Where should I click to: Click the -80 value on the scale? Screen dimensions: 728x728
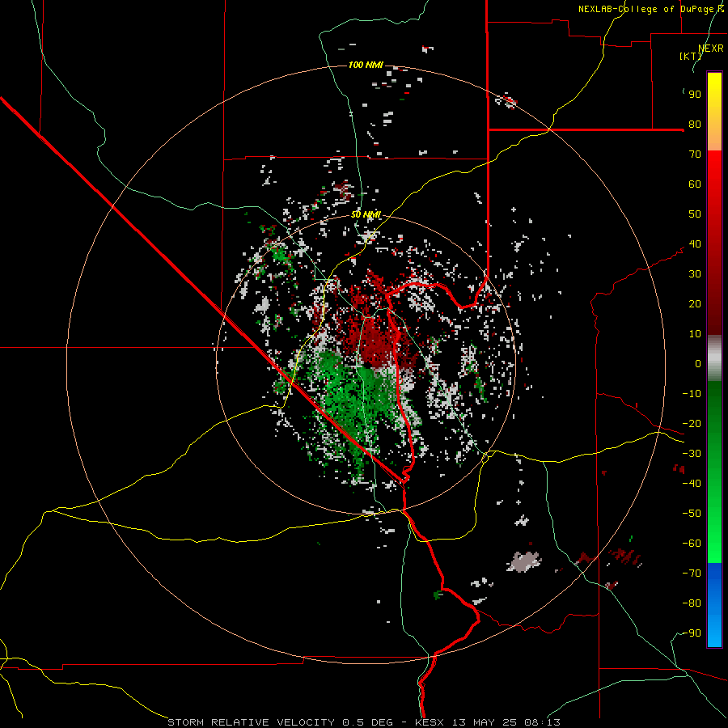692,603
